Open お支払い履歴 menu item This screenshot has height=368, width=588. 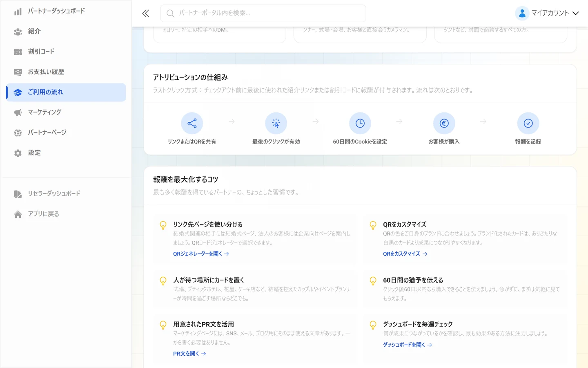[x=66, y=72]
